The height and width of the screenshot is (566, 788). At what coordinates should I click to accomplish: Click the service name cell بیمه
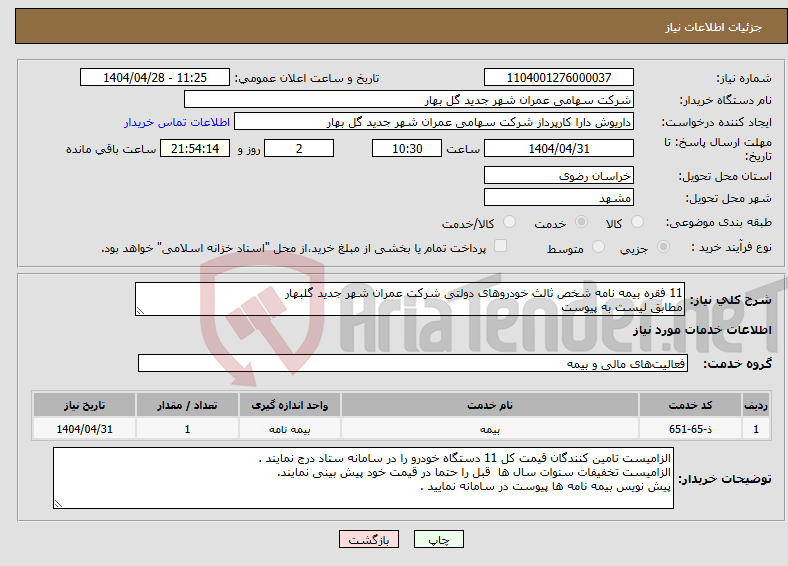coord(490,429)
